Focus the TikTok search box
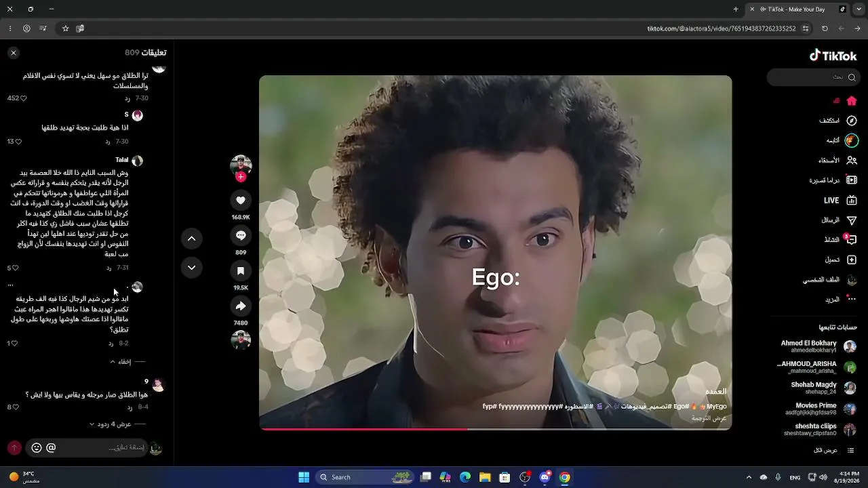 (813, 77)
